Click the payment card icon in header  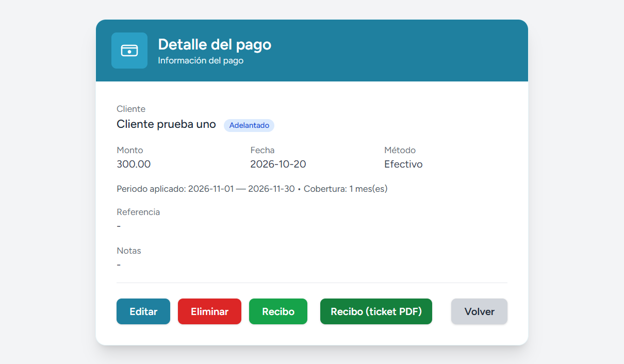point(129,51)
